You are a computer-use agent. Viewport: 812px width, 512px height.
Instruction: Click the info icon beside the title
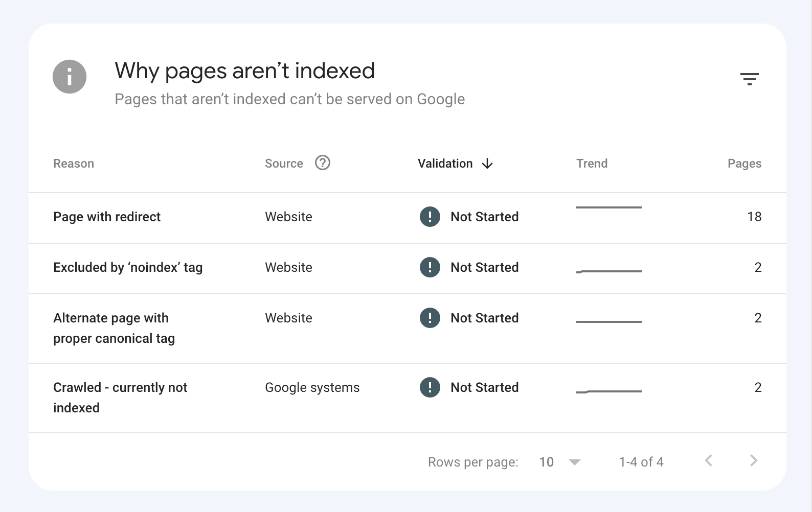click(70, 77)
